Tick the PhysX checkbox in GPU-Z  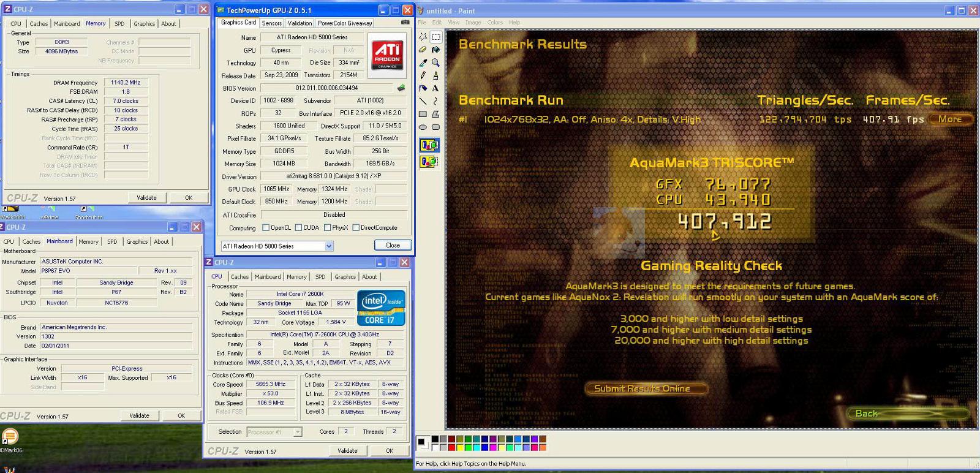point(327,228)
